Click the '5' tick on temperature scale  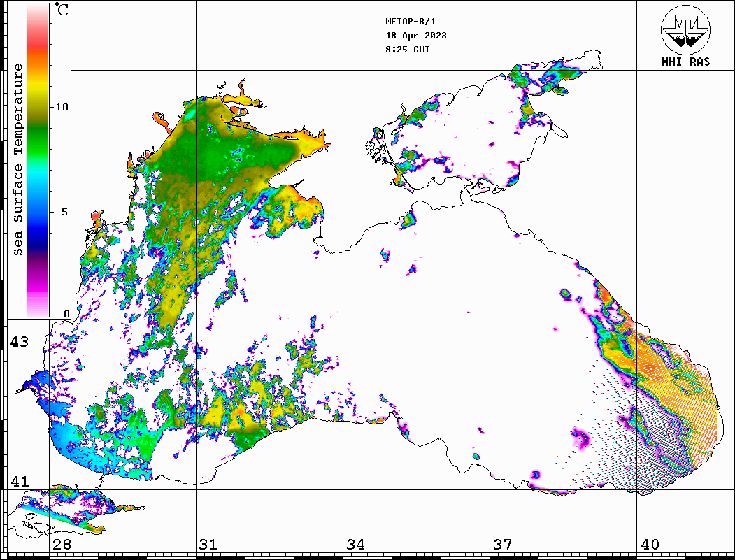64,212
